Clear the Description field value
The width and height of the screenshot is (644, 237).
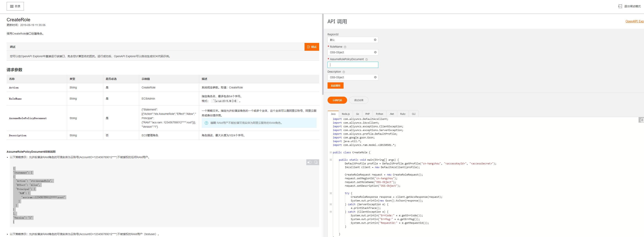pyautogui.click(x=375, y=77)
